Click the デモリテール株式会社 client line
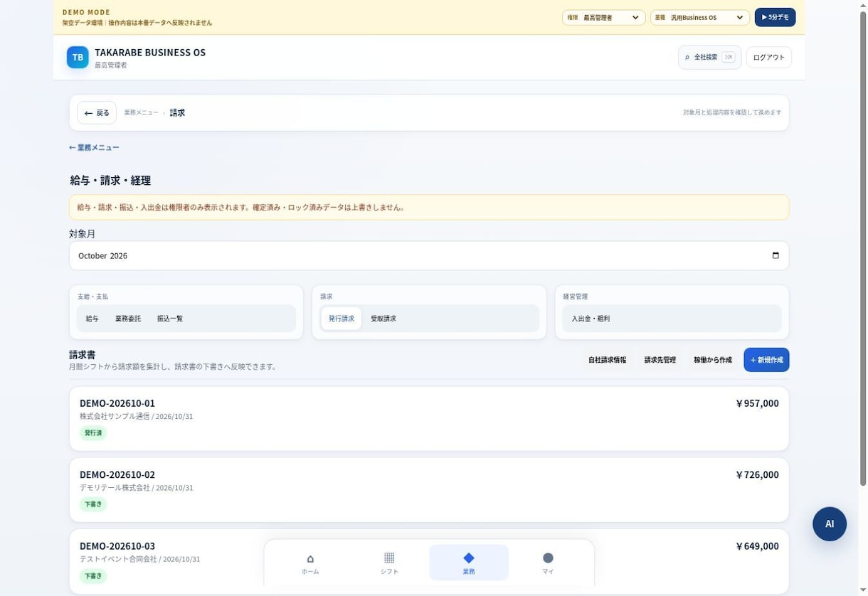 (137, 488)
